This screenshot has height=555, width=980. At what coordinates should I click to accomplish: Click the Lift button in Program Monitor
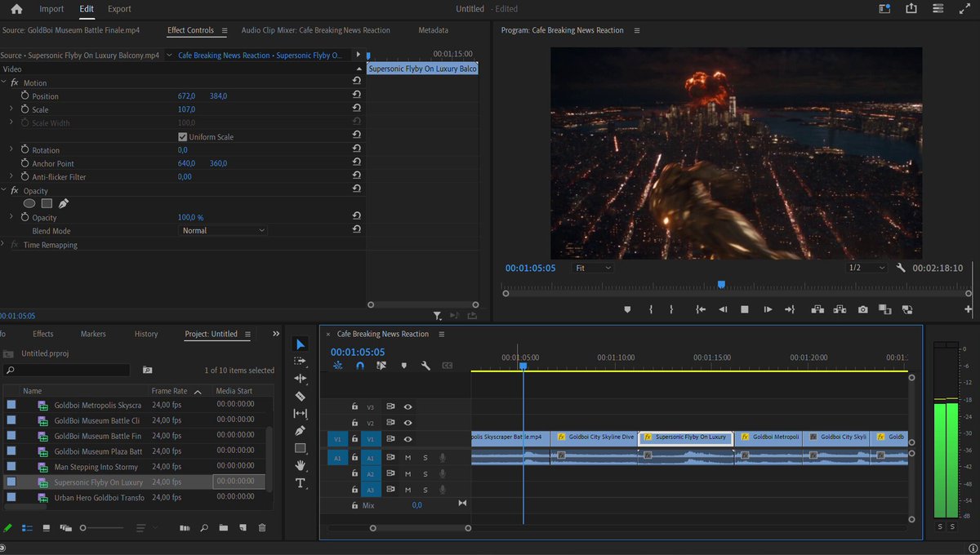pos(816,310)
